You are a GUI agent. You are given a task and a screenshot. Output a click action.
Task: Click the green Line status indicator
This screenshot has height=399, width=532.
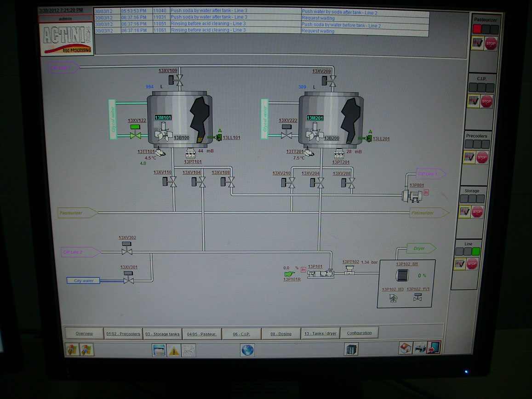[x=476, y=251]
